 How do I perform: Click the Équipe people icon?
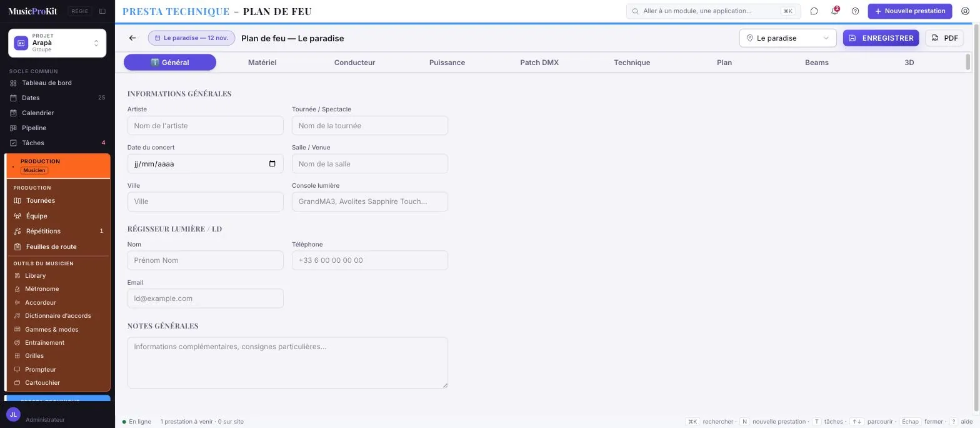coord(17,217)
